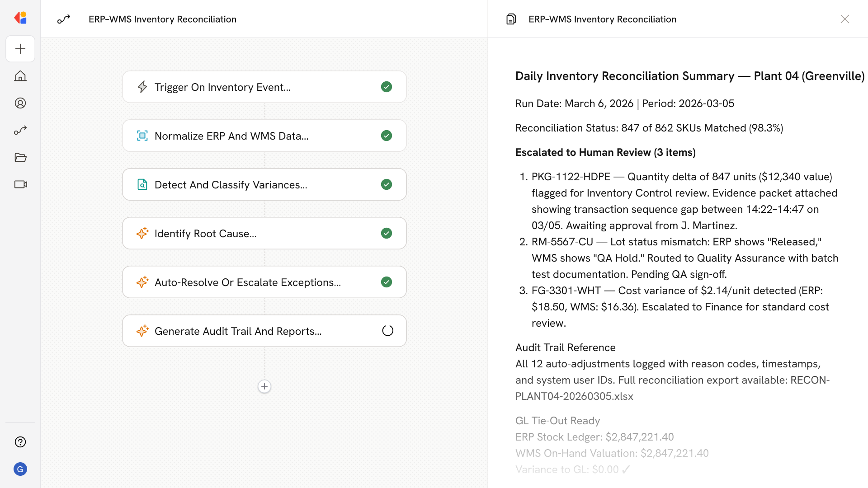Viewport: 868px width, 488px height.
Task: Click the loading spinner on Generate Audit Trail
Action: 387,331
